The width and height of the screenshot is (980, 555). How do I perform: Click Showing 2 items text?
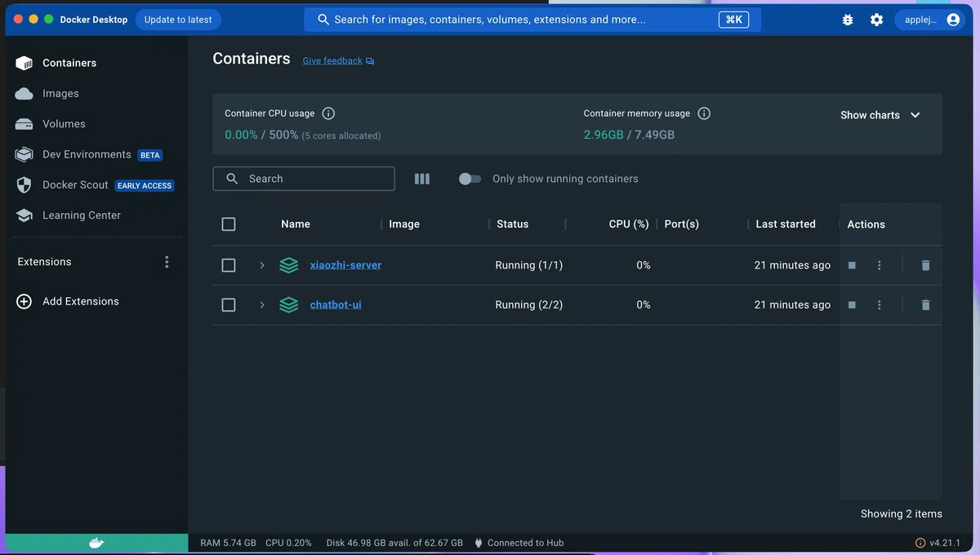point(902,513)
